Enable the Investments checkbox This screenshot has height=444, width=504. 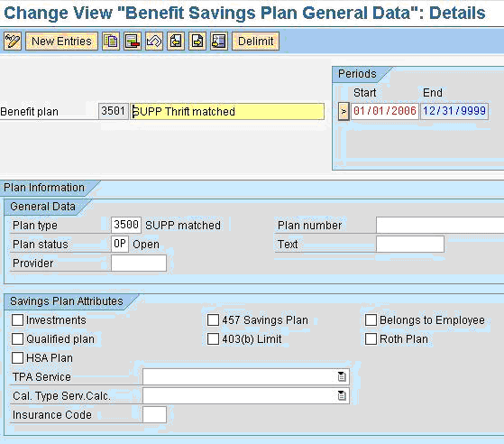coord(17,320)
